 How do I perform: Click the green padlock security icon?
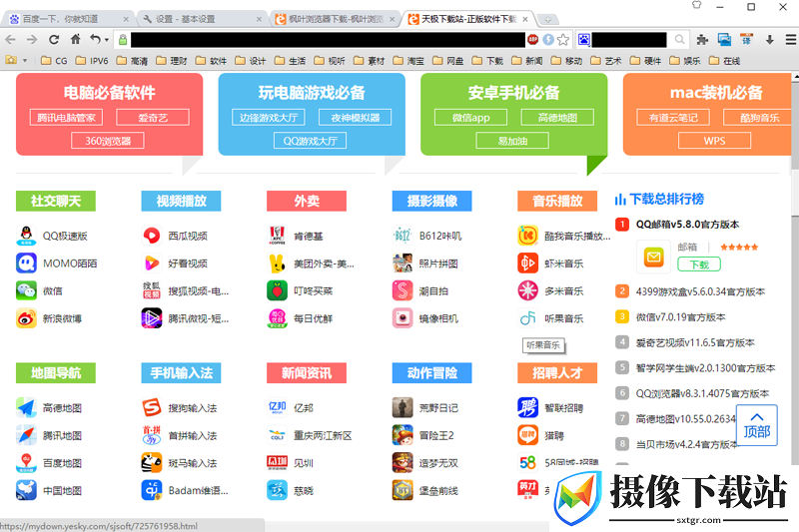pos(122,40)
